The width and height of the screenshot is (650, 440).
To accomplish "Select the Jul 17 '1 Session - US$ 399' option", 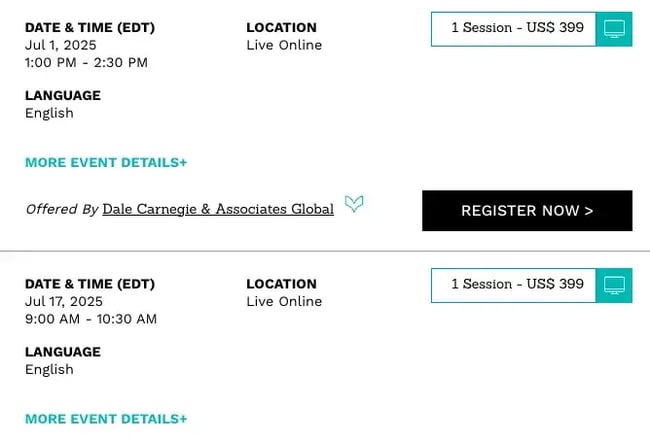I will coord(514,284).
